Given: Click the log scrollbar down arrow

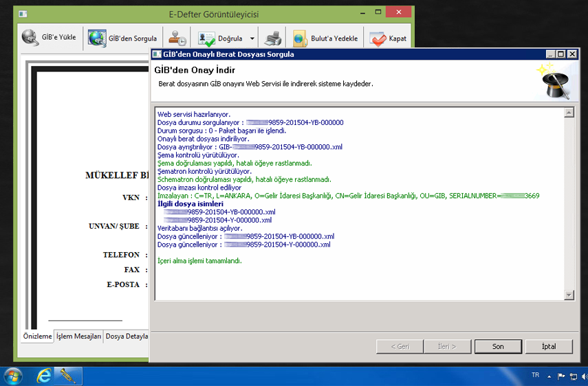Looking at the screenshot, I should [x=569, y=295].
